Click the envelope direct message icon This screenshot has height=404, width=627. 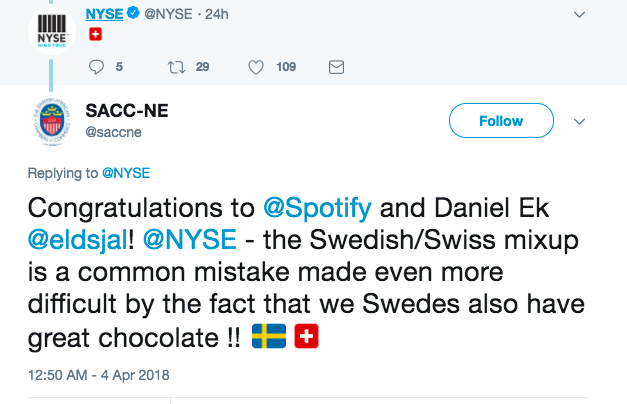pos(337,67)
